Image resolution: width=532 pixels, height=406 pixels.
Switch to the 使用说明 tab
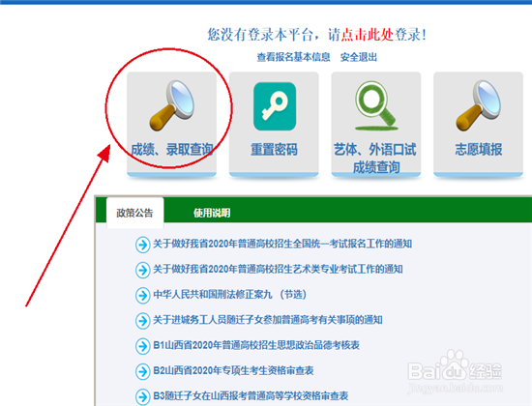pos(212,213)
